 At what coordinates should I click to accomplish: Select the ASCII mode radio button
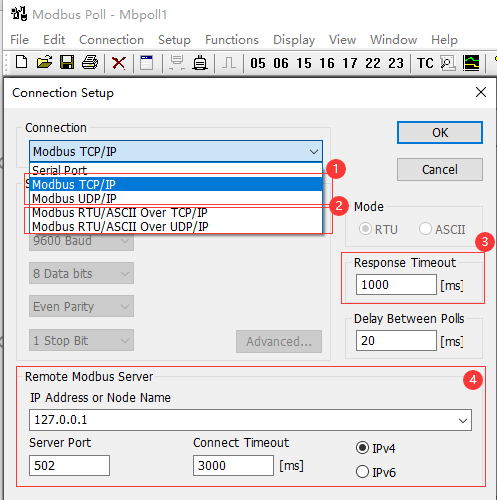point(425,229)
